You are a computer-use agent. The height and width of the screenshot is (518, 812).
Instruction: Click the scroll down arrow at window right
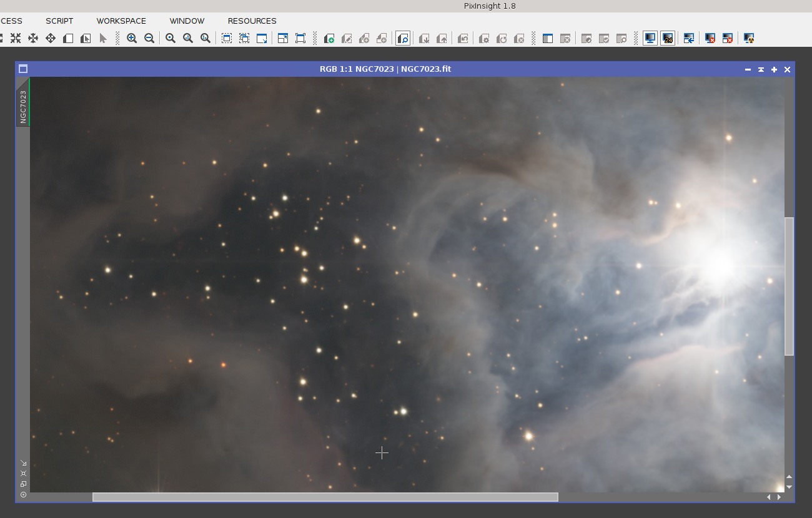coord(790,487)
